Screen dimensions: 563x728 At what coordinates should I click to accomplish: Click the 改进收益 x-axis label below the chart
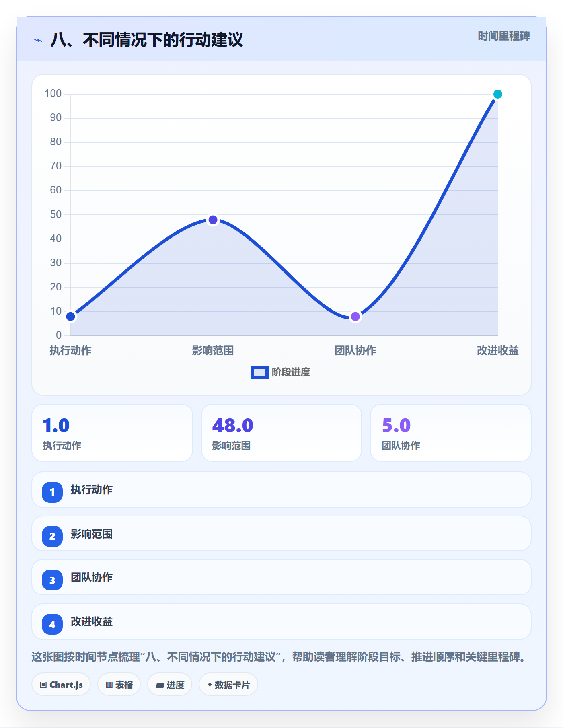click(x=498, y=351)
